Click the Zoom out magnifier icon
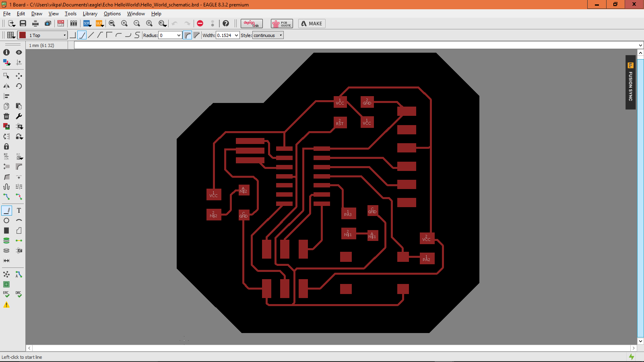The image size is (644, 362). (137, 23)
